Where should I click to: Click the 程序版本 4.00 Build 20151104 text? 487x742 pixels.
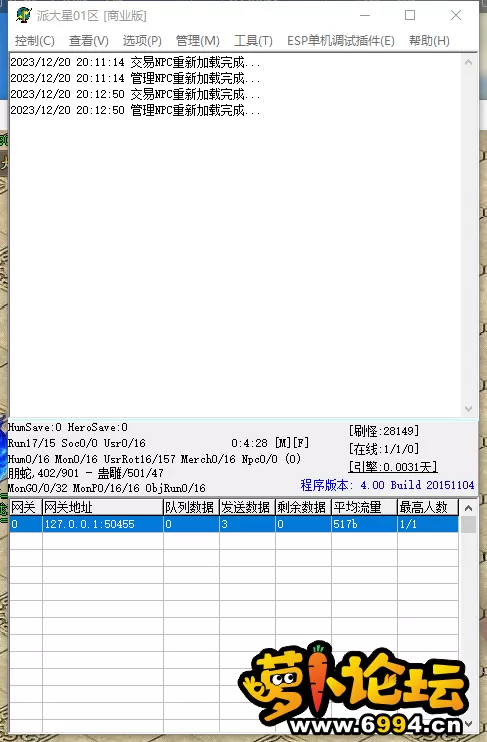tap(387, 485)
